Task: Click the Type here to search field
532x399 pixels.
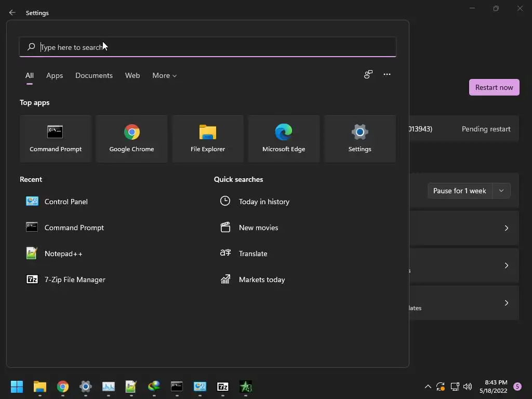Action: coord(208,47)
